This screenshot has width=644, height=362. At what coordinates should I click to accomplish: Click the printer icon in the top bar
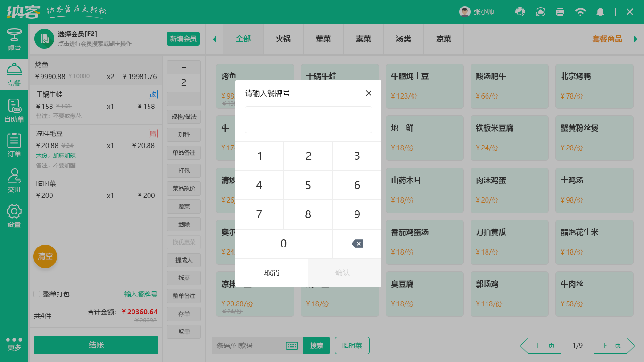560,12
